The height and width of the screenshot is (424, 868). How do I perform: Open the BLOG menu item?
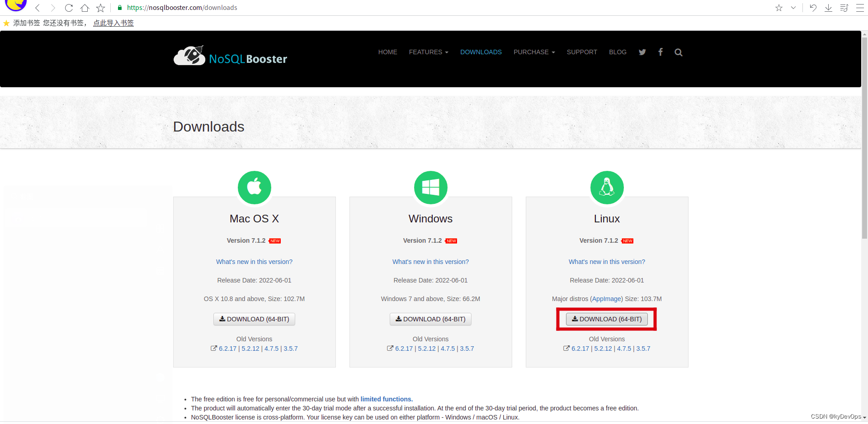click(618, 52)
